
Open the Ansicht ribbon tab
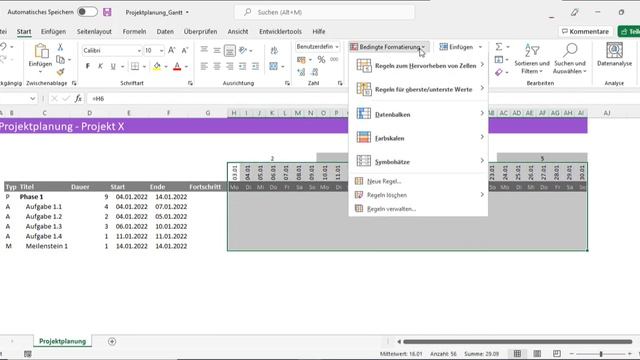click(238, 31)
